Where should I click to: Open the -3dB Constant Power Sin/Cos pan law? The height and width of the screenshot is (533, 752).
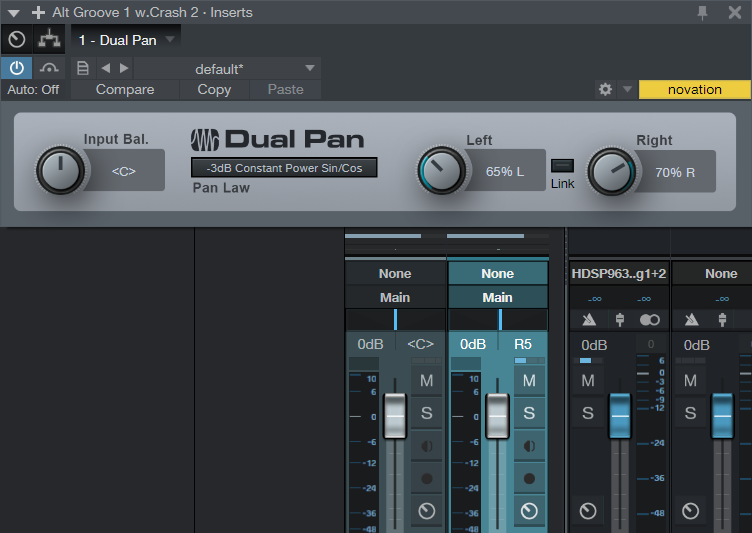tap(284, 168)
